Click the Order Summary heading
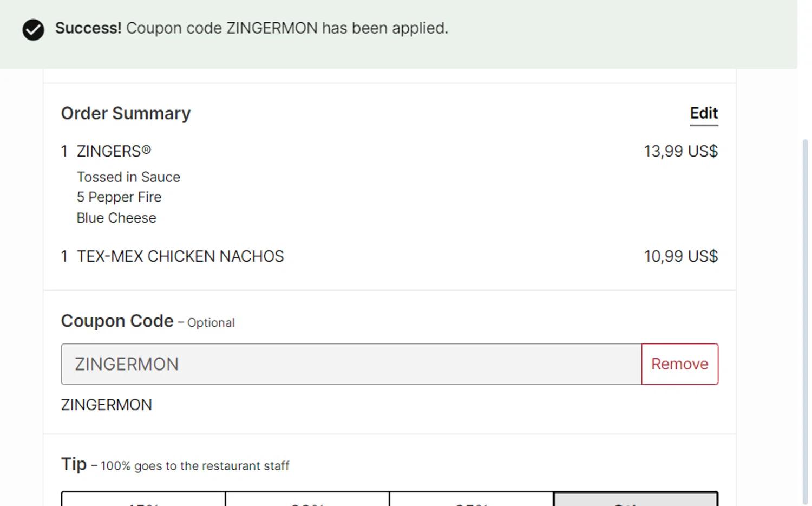The width and height of the screenshot is (812, 506). pos(126,113)
